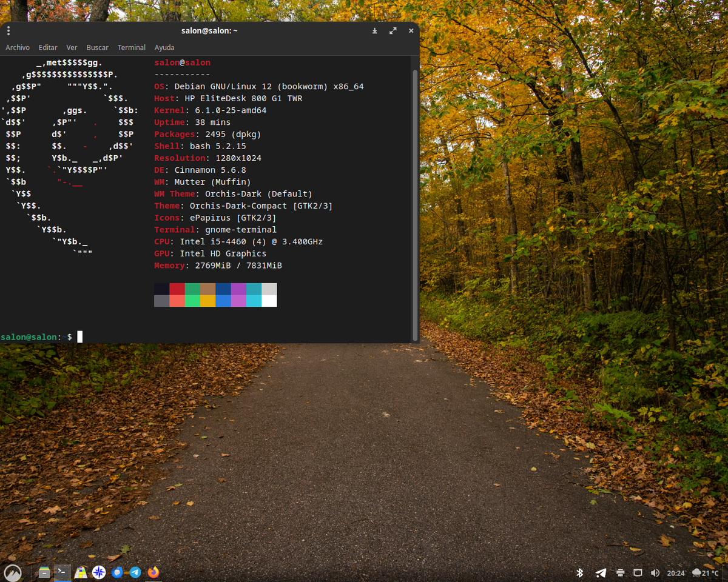Click the Telegram tray notification icon
Image resolution: width=728 pixels, height=582 pixels.
click(601, 573)
